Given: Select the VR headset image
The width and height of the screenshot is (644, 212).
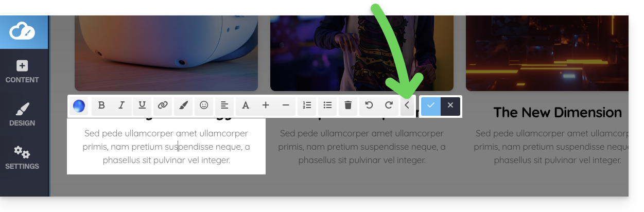Looking at the screenshot, I should (166, 53).
